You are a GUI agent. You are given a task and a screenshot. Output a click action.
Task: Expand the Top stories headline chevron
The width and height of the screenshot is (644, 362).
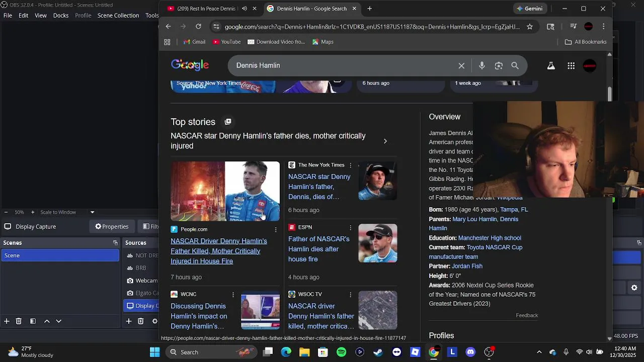pyautogui.click(x=385, y=141)
